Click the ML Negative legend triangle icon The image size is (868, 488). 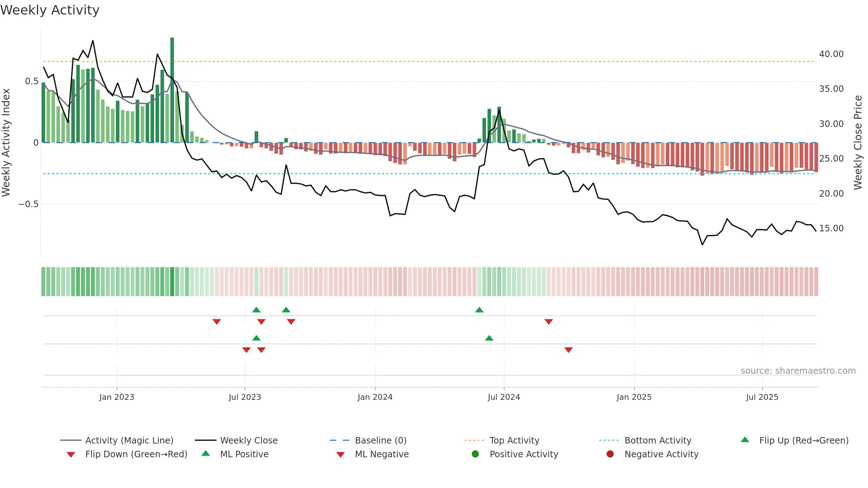340,455
